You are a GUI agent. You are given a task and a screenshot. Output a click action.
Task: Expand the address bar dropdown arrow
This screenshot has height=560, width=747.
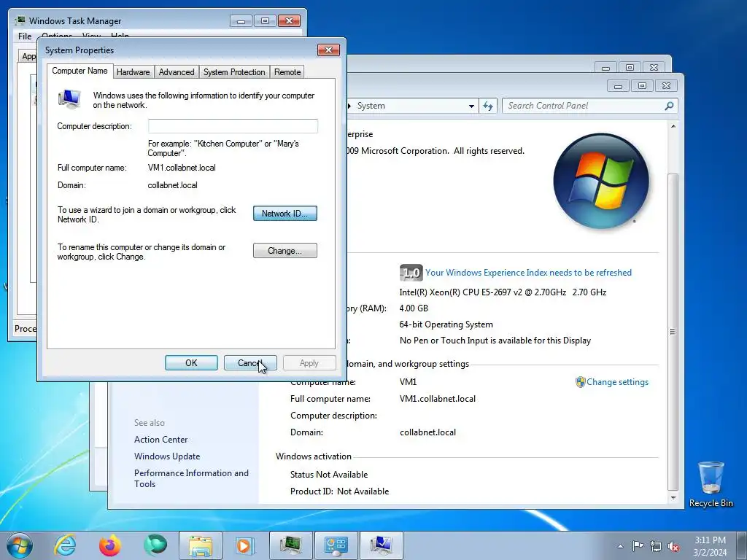click(x=471, y=106)
